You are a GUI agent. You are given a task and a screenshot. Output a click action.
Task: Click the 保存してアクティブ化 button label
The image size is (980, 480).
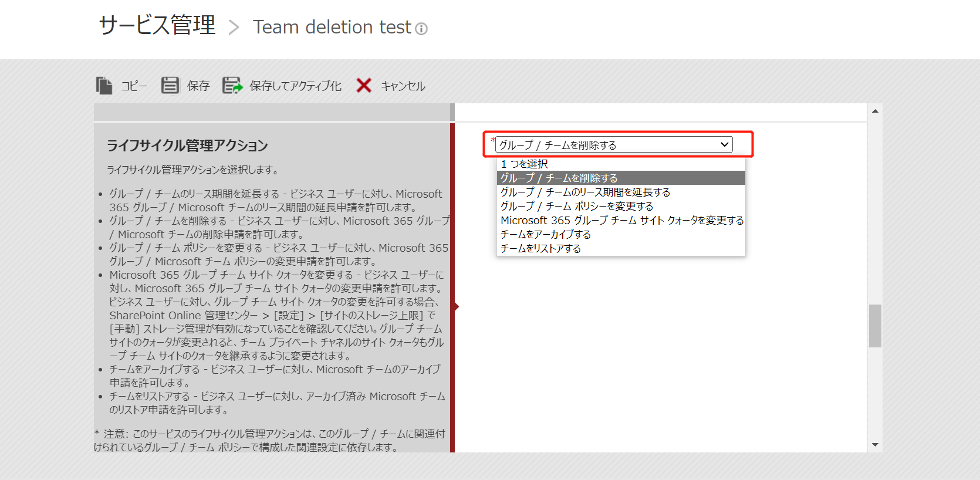(x=295, y=86)
